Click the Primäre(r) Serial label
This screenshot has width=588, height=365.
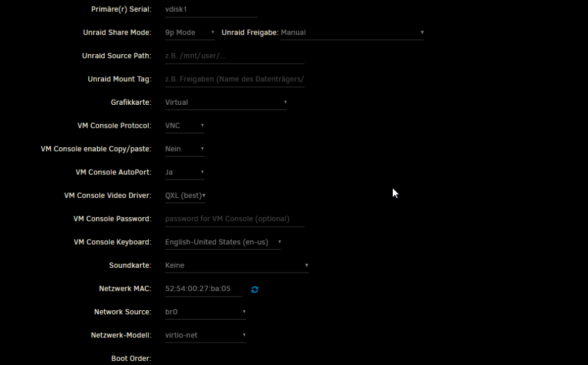121,9
